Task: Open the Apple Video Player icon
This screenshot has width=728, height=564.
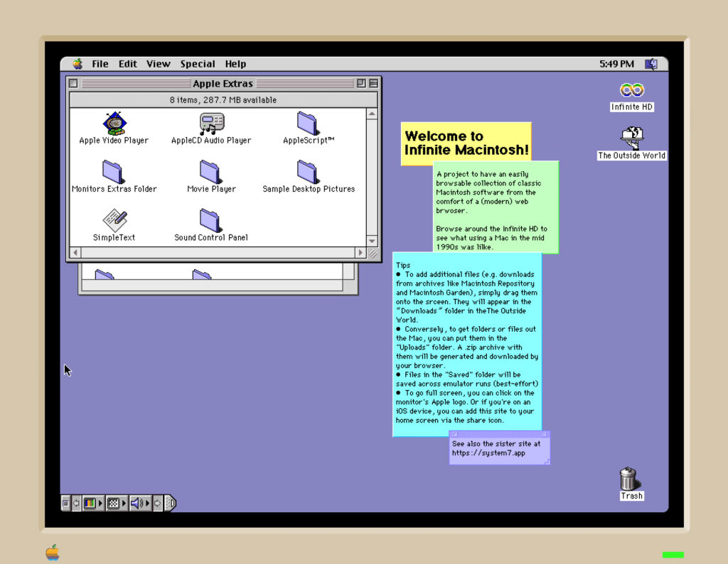Action: pos(114,123)
